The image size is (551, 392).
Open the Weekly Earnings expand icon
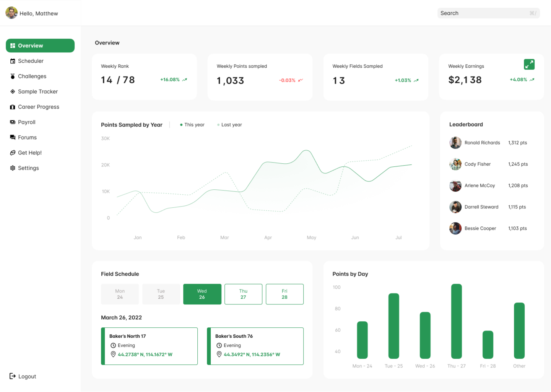coord(529,64)
